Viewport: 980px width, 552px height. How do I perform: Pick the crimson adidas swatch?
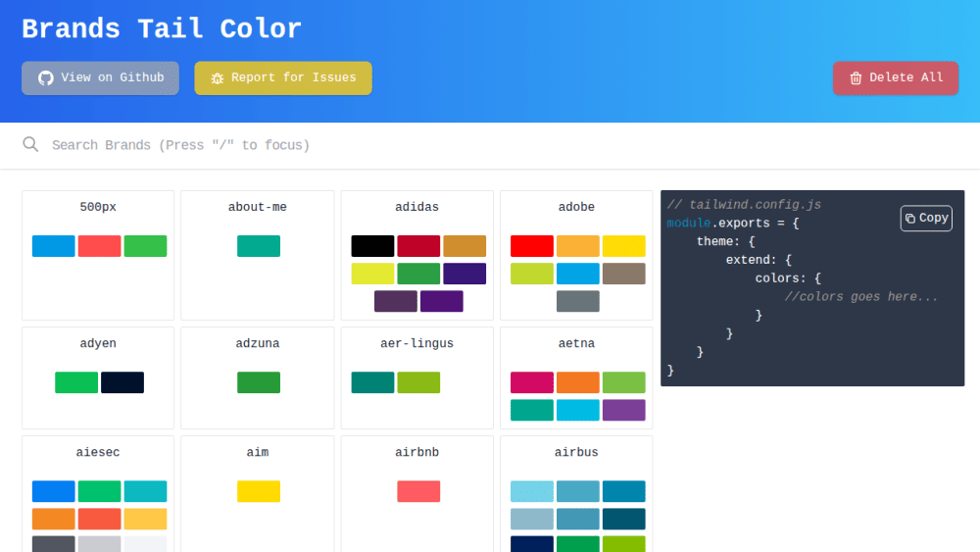[418, 246]
